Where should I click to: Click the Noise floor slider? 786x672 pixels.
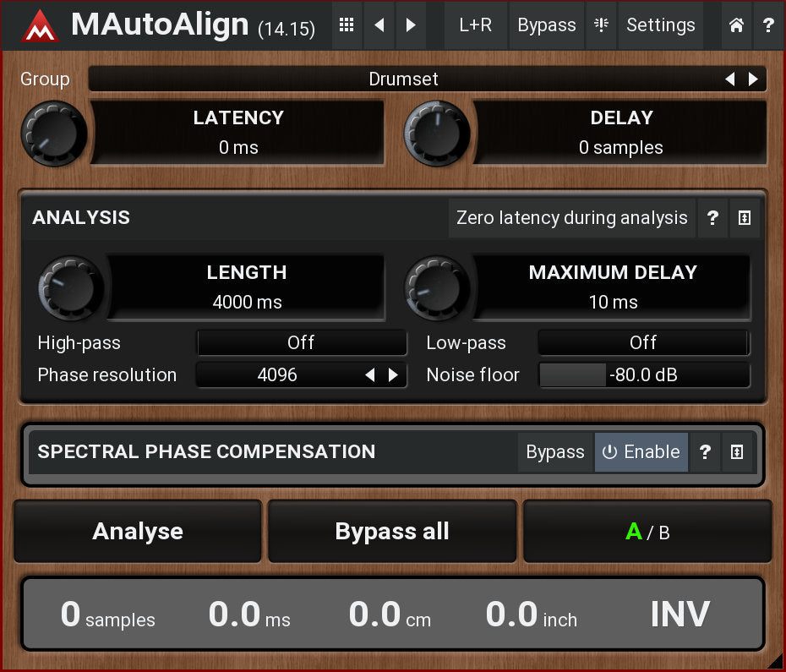(643, 375)
